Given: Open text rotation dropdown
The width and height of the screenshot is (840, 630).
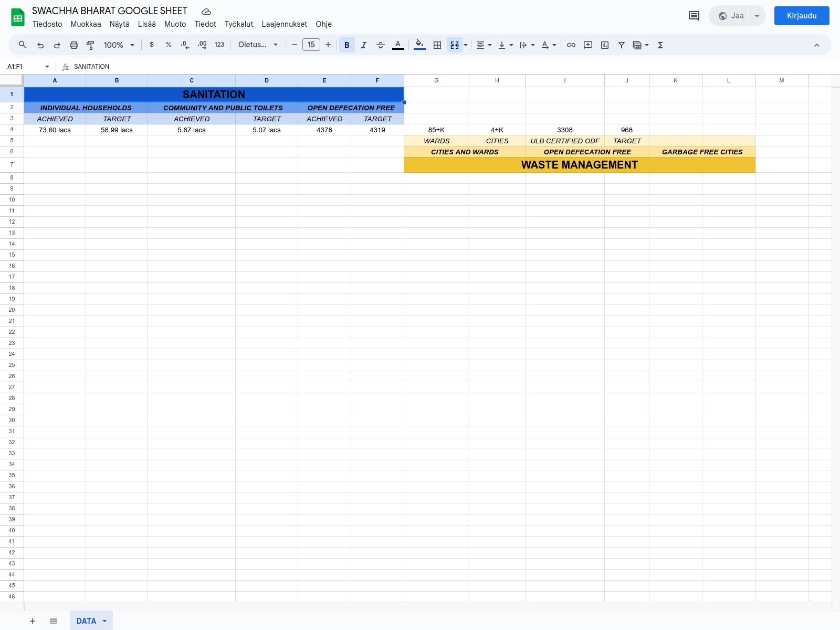Looking at the screenshot, I should click(549, 45).
